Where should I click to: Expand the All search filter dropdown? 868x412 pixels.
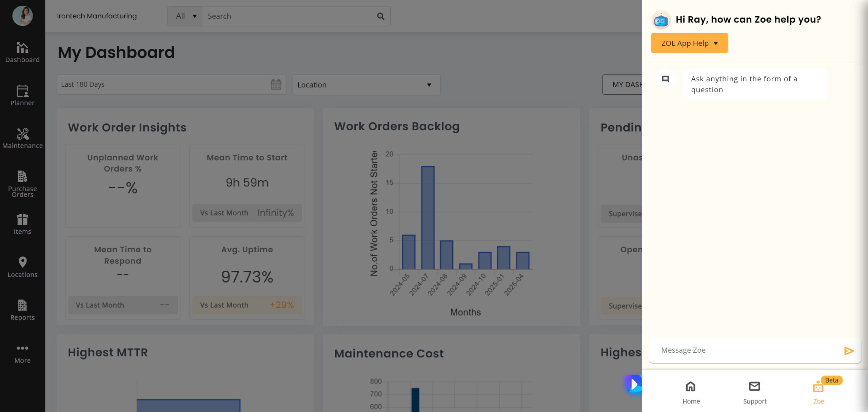point(185,16)
